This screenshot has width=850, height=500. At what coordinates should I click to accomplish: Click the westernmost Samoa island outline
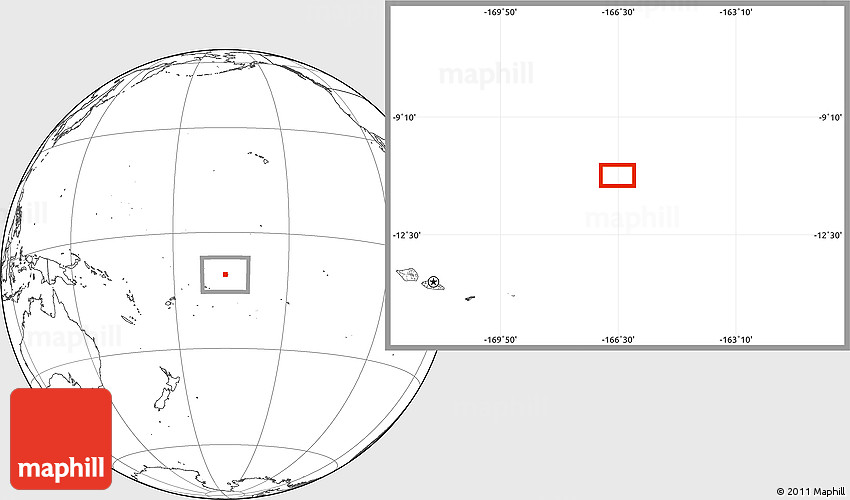(x=408, y=274)
